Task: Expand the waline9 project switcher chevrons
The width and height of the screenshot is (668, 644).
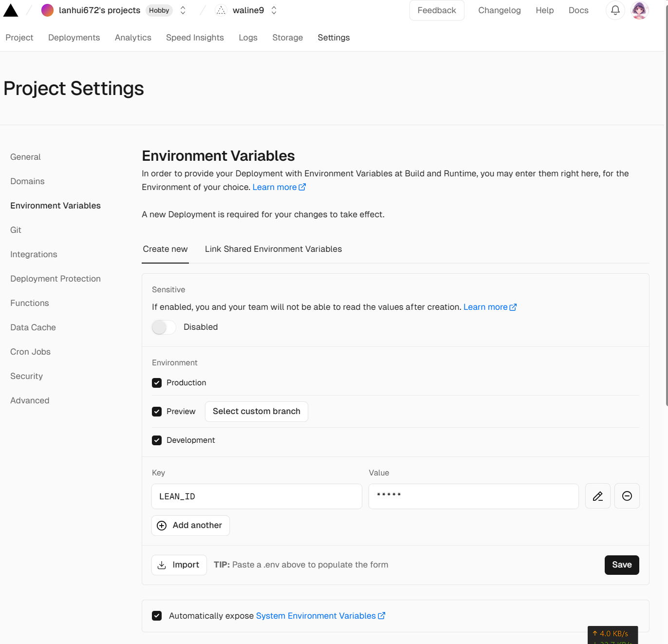Action: pos(274,10)
